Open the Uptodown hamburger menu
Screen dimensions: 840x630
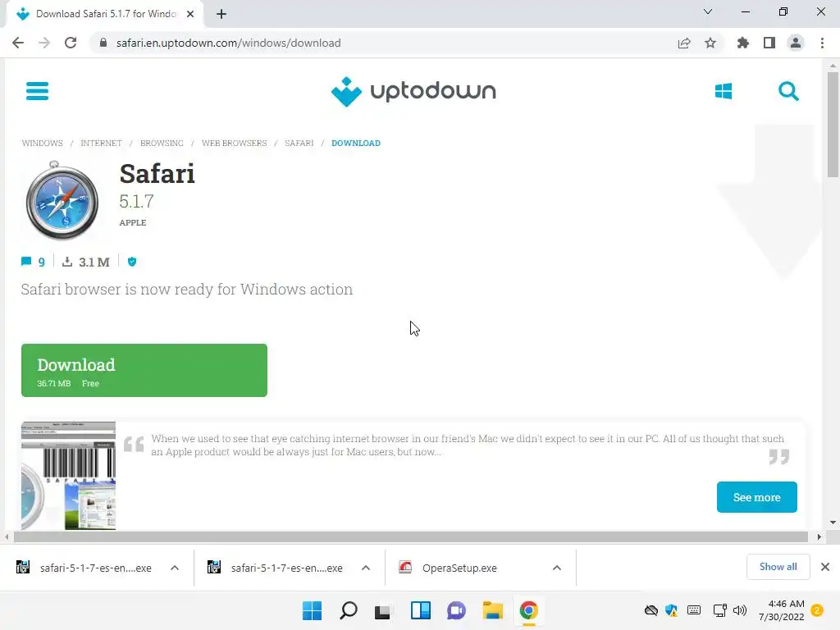[37, 91]
